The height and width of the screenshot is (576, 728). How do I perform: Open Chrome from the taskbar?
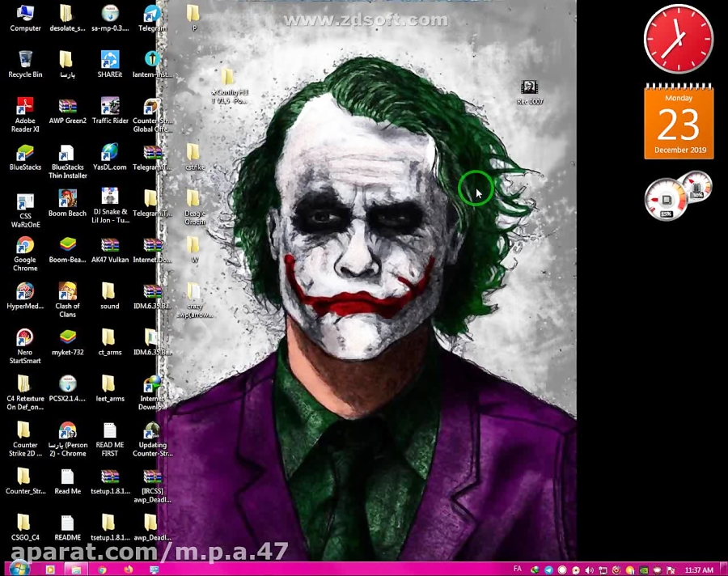click(x=102, y=570)
